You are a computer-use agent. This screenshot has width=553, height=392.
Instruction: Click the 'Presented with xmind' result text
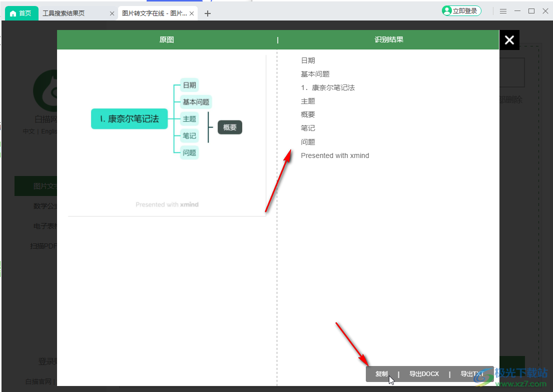tap(335, 156)
